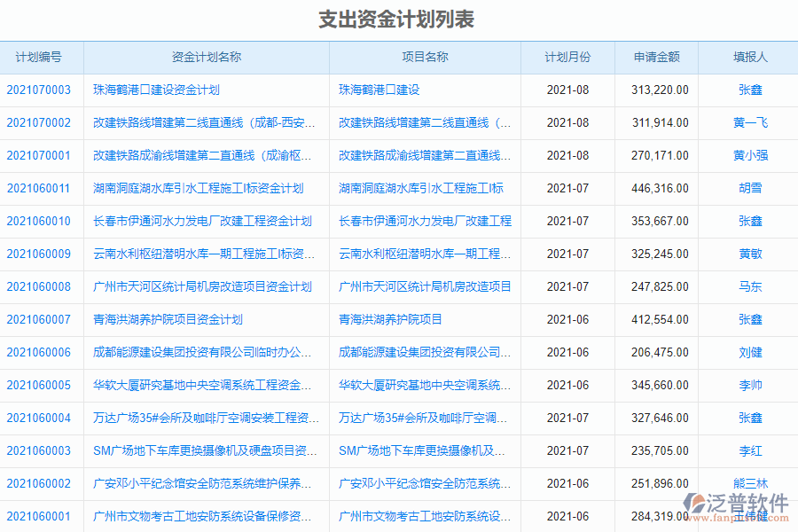Open fund plan 珠海鹤港口建设资金计划
The image size is (798, 532).
click(x=155, y=90)
